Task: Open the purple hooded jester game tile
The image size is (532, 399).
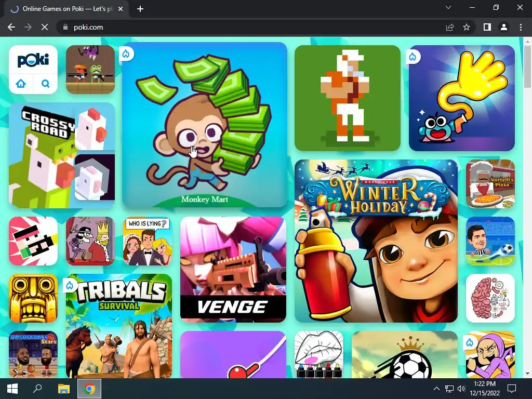Action: tap(490, 354)
